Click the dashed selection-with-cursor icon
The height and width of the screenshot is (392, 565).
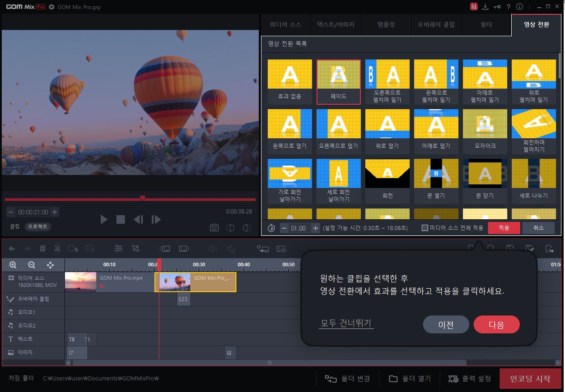coord(73,248)
